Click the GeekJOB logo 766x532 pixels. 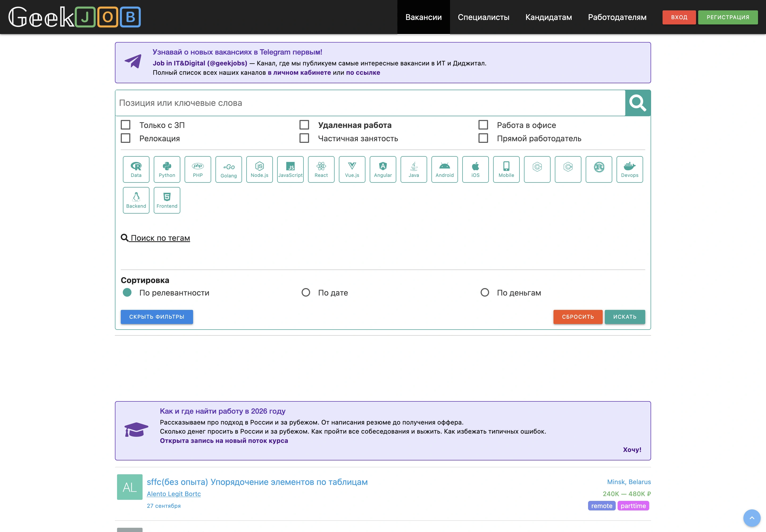75,17
